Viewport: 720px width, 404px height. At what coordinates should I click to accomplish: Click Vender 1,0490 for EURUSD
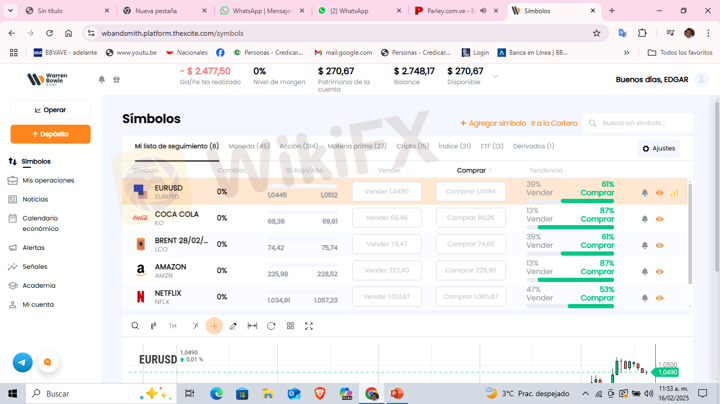387,191
